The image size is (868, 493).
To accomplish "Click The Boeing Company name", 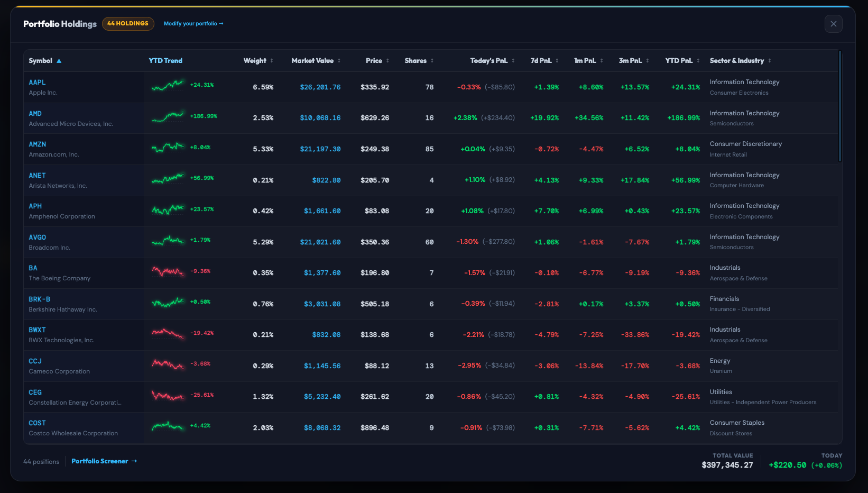I will click(60, 278).
